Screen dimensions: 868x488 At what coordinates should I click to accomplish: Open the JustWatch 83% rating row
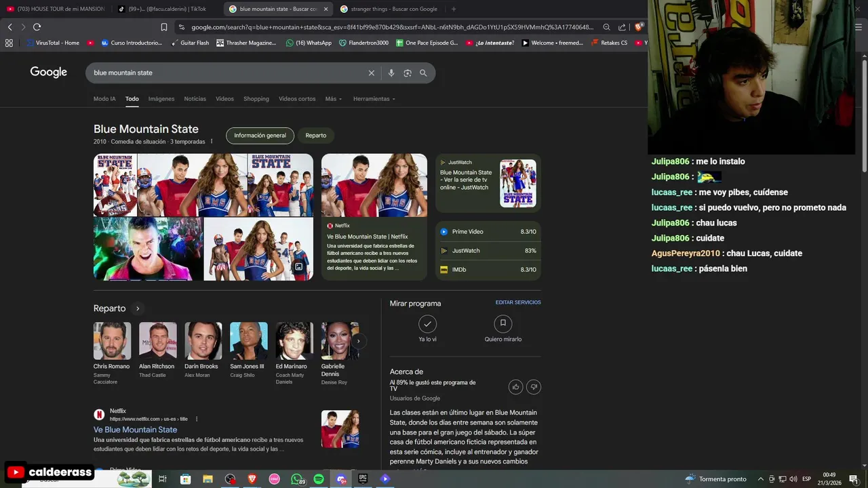(x=488, y=251)
